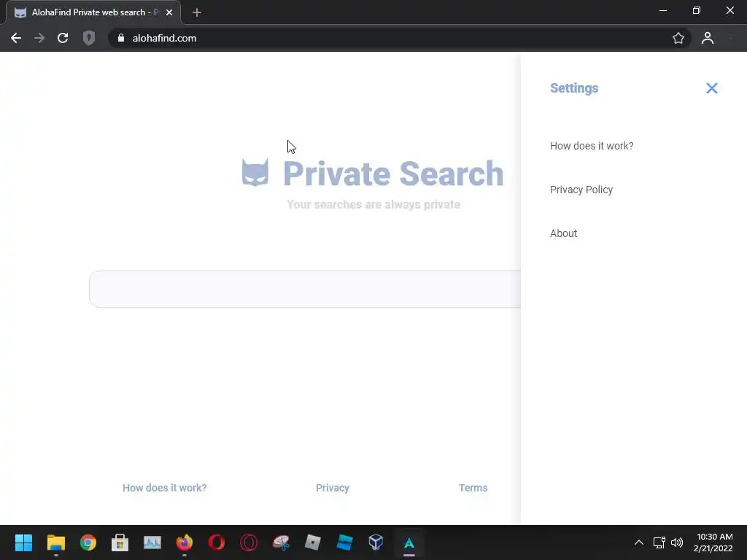747x560 pixels.
Task: Open the blue tilted-square taskbar app
Action: click(x=344, y=542)
